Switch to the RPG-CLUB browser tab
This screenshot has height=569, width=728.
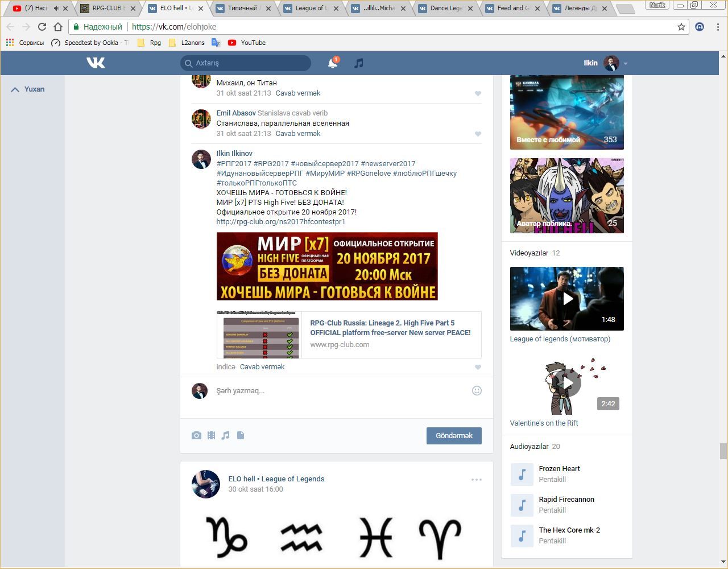(x=108, y=9)
